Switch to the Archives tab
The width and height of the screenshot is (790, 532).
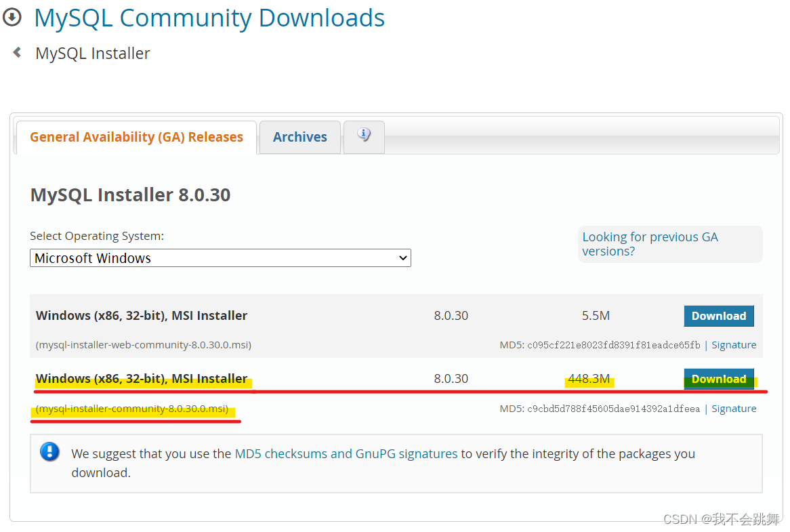[x=299, y=137]
